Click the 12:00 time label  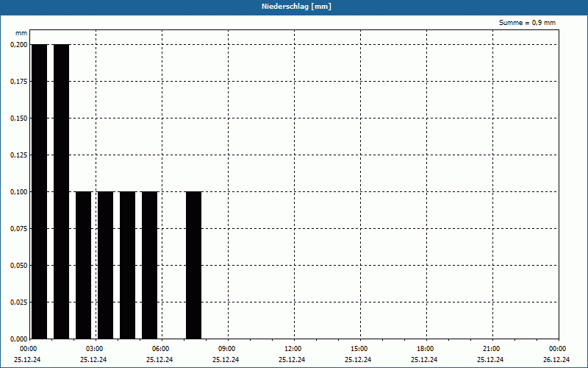(293, 349)
